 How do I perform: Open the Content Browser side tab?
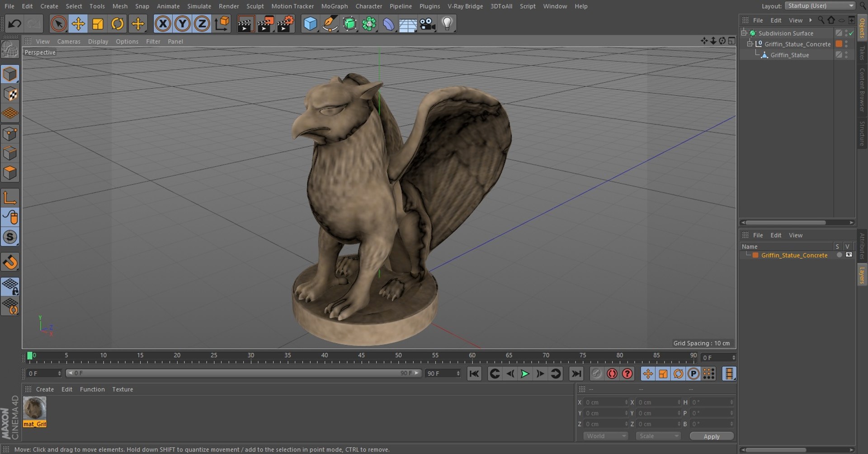(x=862, y=90)
